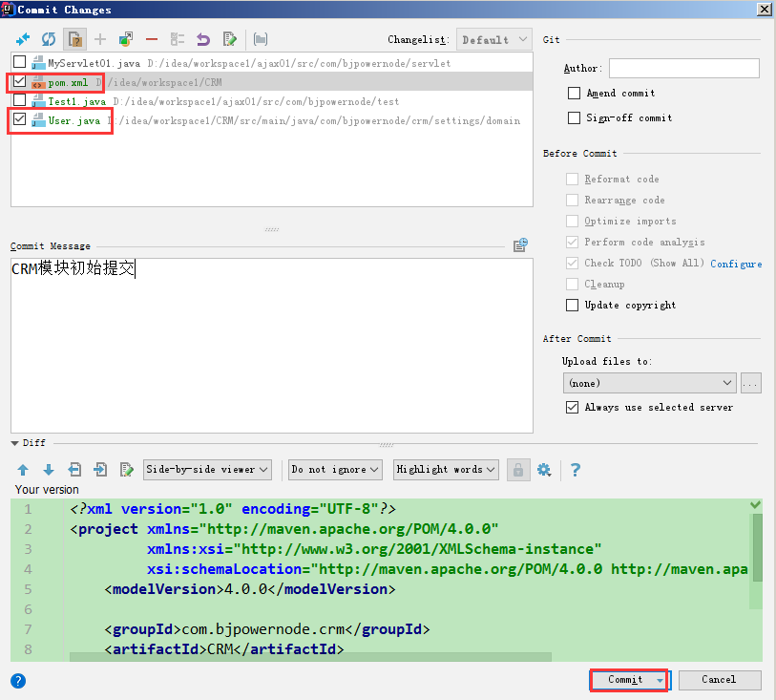Open the Upload files to (none) dropdown

(x=649, y=383)
